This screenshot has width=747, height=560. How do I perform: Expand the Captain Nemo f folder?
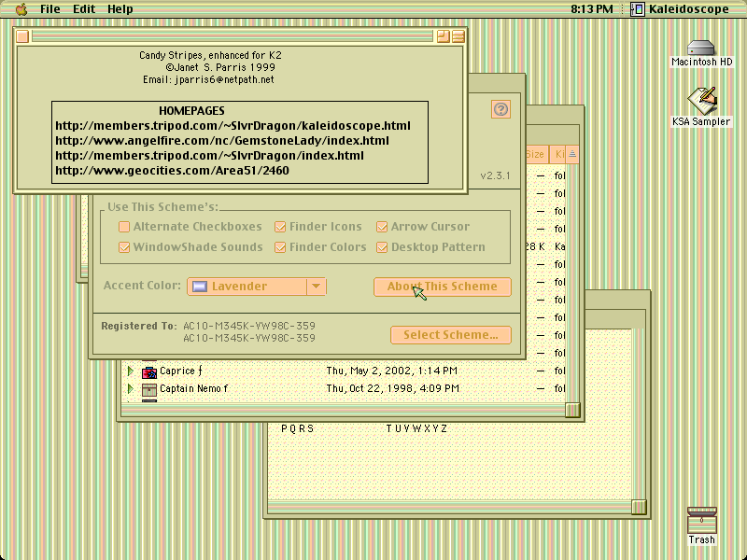(x=130, y=388)
